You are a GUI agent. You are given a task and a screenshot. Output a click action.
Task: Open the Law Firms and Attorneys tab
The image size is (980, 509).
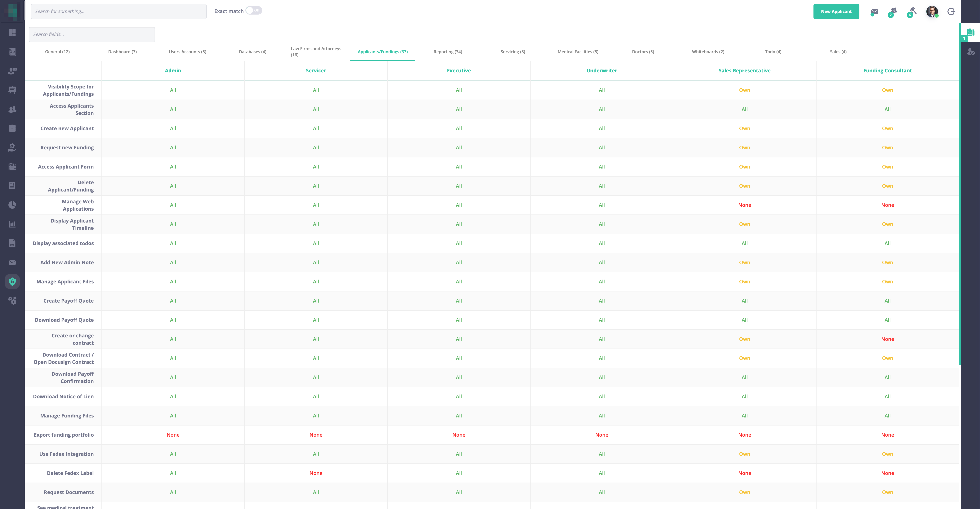click(x=316, y=52)
